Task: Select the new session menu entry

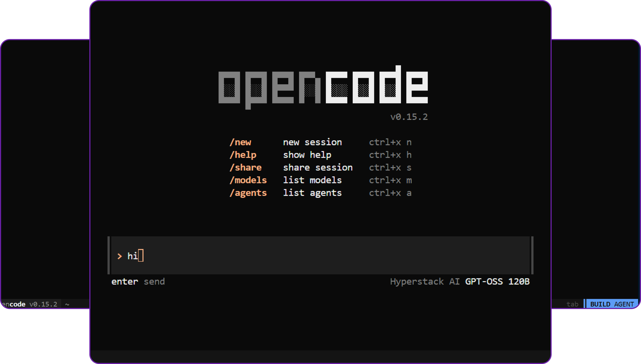Action: [x=313, y=142]
